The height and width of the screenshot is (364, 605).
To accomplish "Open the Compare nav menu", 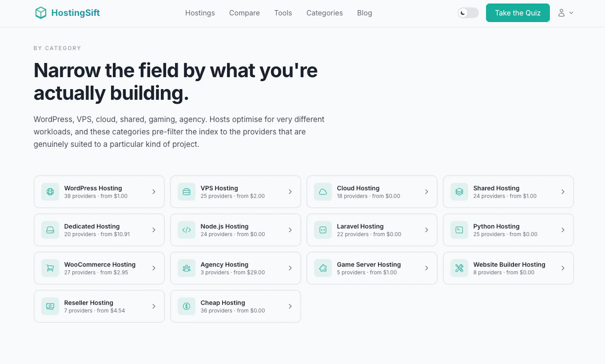I will (244, 13).
